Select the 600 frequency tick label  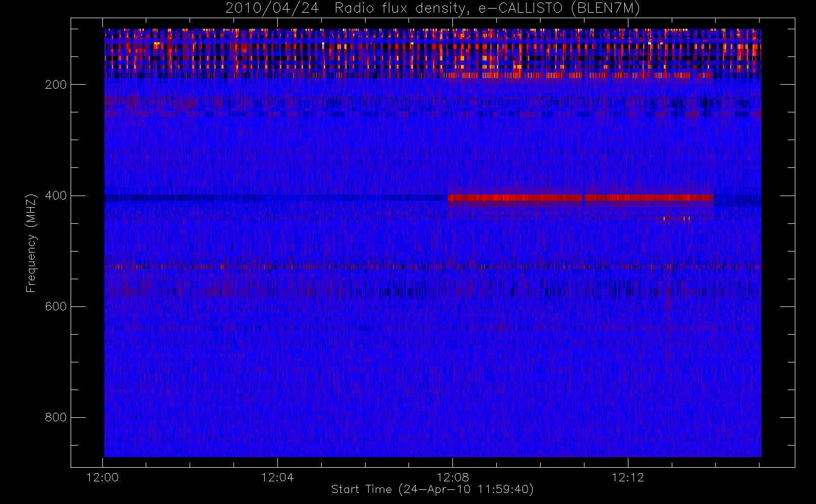(x=56, y=306)
